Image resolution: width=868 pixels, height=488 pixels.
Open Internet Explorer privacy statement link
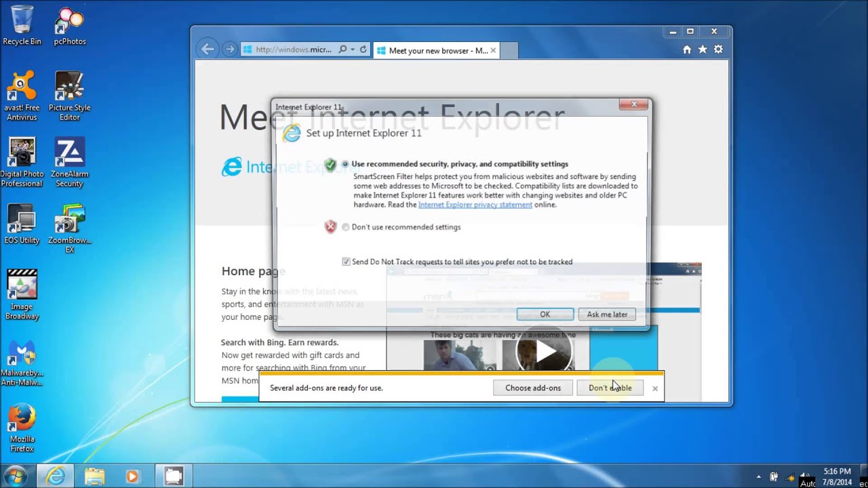click(x=475, y=205)
